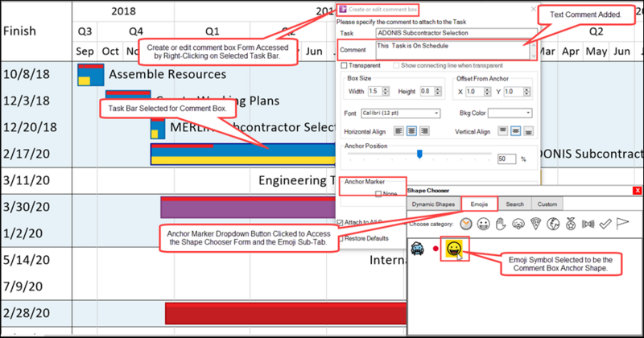Adjust the Height spinner arrows

[438, 91]
